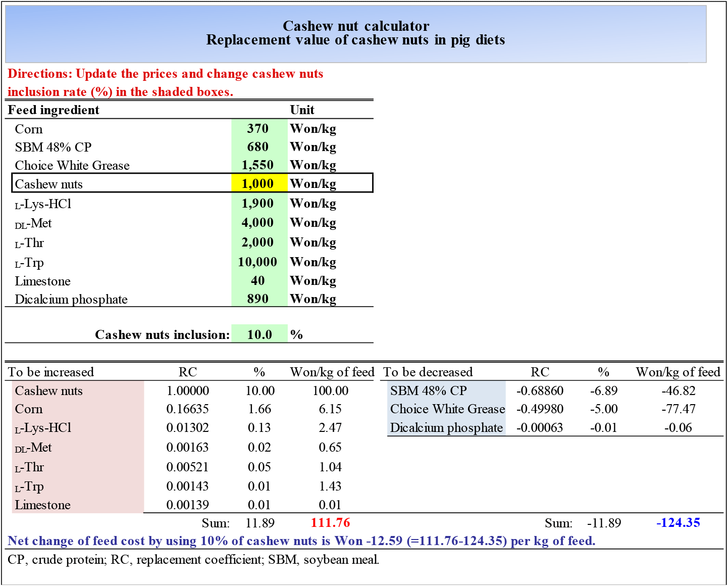The width and height of the screenshot is (728, 586).
Task: Select SBM 48% CP in decreased table
Action: (429, 391)
